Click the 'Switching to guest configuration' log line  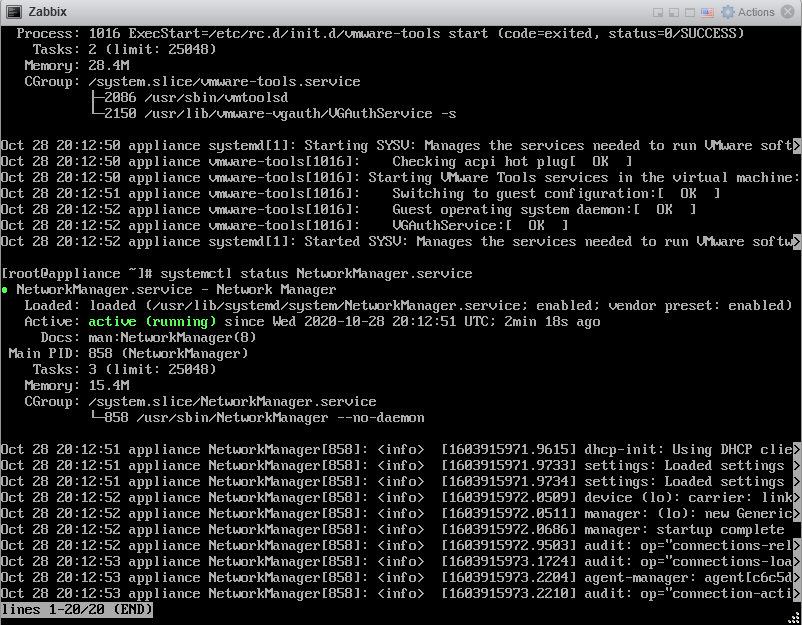pos(361,194)
